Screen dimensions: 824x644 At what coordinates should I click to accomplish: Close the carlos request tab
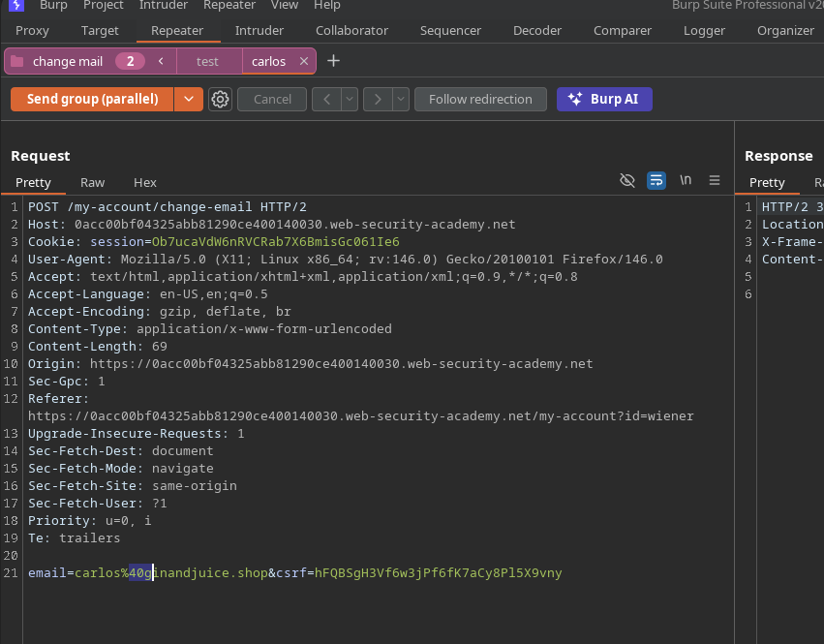(x=304, y=61)
